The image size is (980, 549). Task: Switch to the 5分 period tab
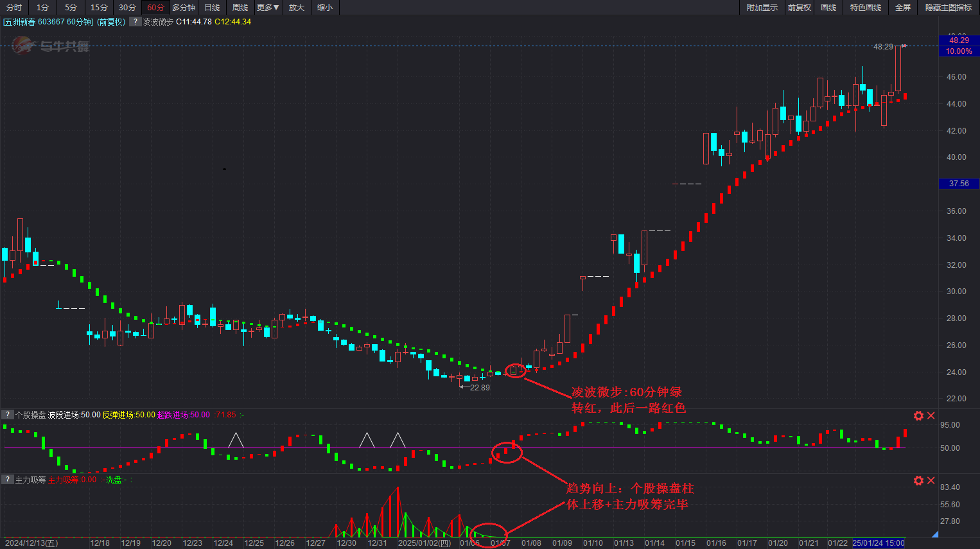pyautogui.click(x=71, y=8)
